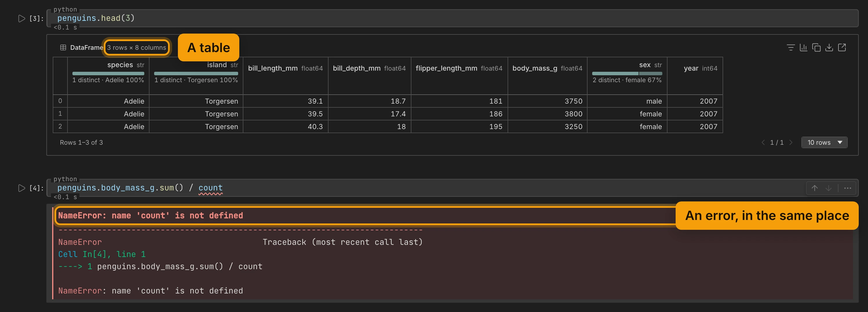Click 'Traceback (most recent call last)' text
This screenshot has height=312, width=868.
(342, 242)
